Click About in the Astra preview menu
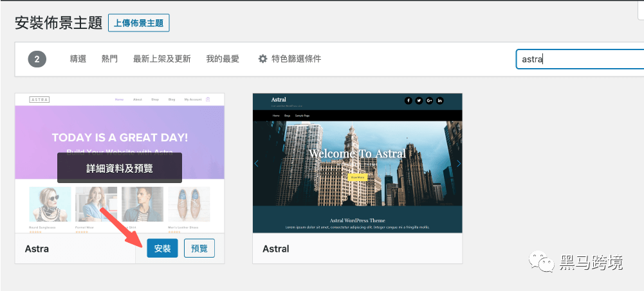The height and width of the screenshot is (291, 644). point(138,100)
